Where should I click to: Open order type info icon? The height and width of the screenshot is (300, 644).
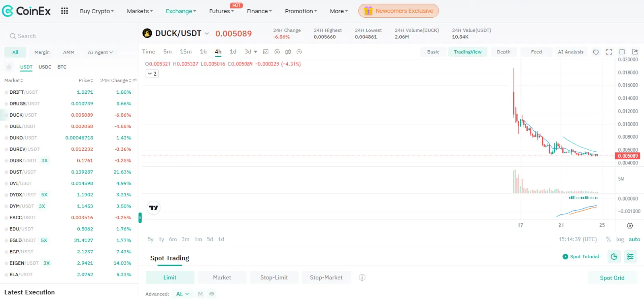point(362,277)
